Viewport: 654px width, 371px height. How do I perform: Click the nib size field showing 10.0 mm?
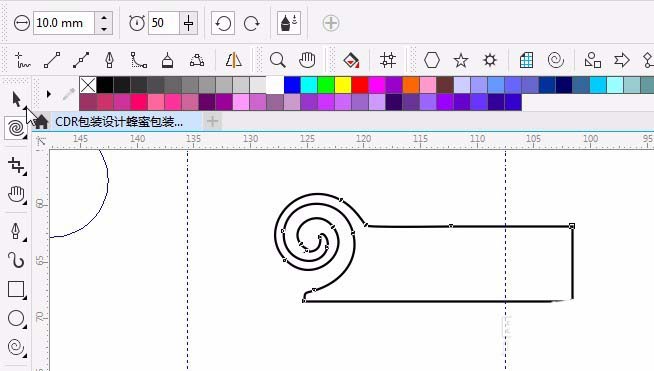(64, 23)
